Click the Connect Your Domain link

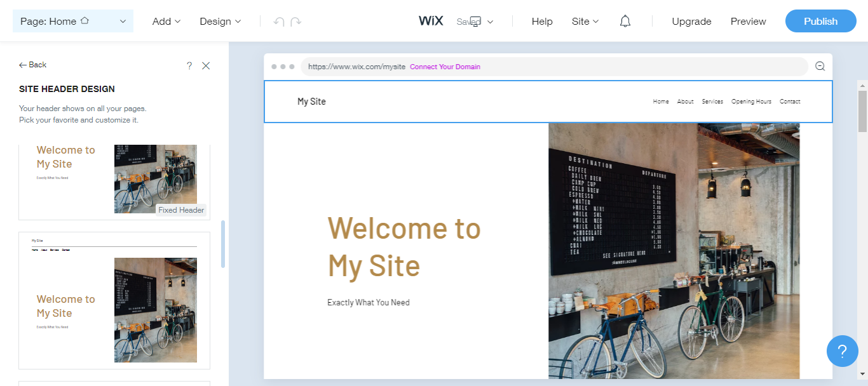click(x=445, y=67)
